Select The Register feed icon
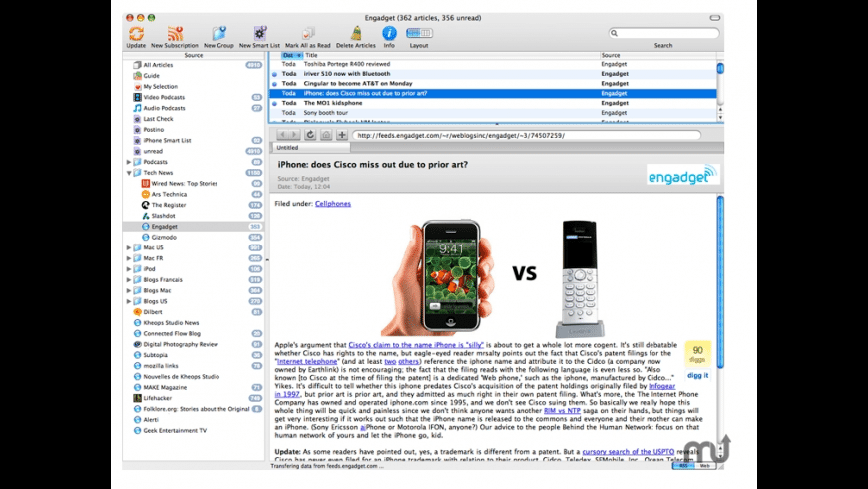This screenshot has height=489, width=868. 145,205
